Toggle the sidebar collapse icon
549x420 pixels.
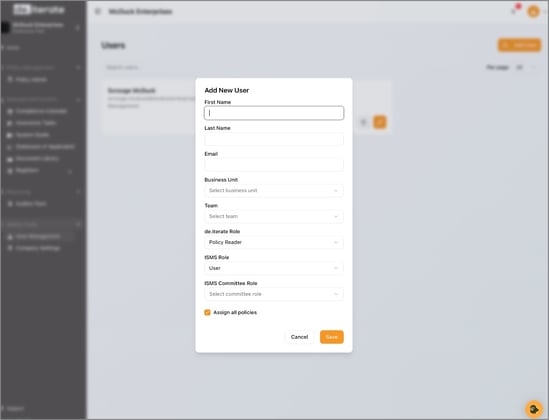tap(98, 12)
